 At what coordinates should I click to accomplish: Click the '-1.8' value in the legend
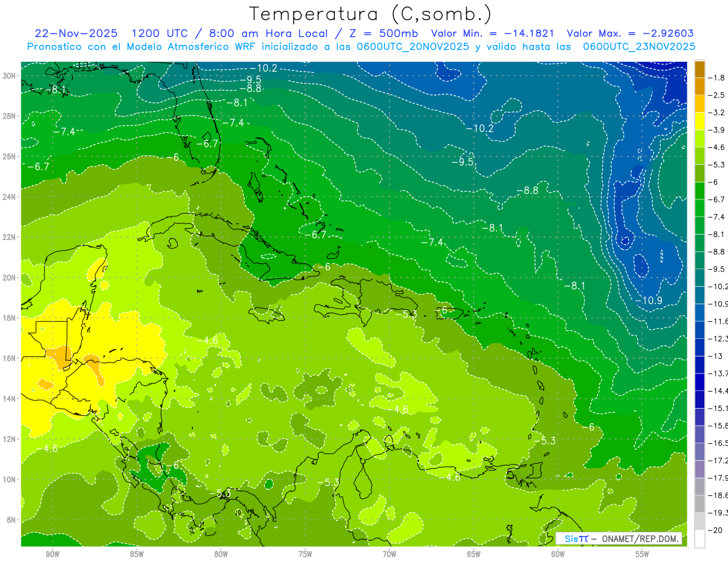click(716, 78)
